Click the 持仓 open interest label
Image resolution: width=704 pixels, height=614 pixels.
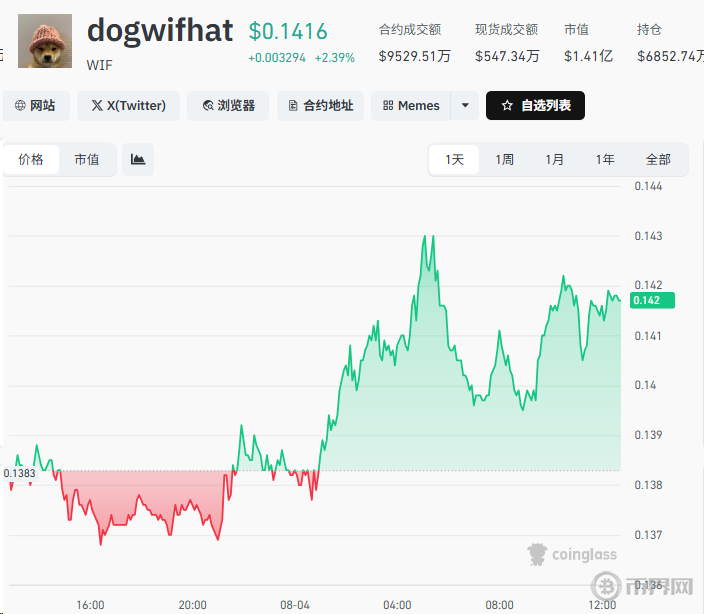[x=649, y=30]
